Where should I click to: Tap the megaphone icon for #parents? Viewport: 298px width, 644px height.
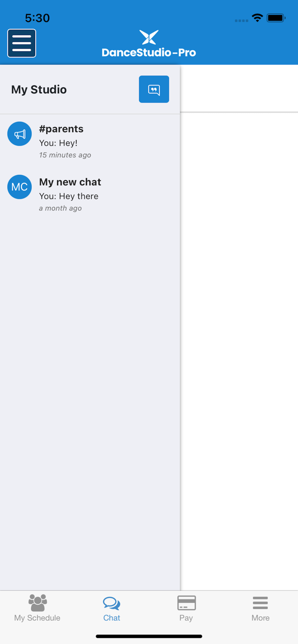click(x=19, y=134)
